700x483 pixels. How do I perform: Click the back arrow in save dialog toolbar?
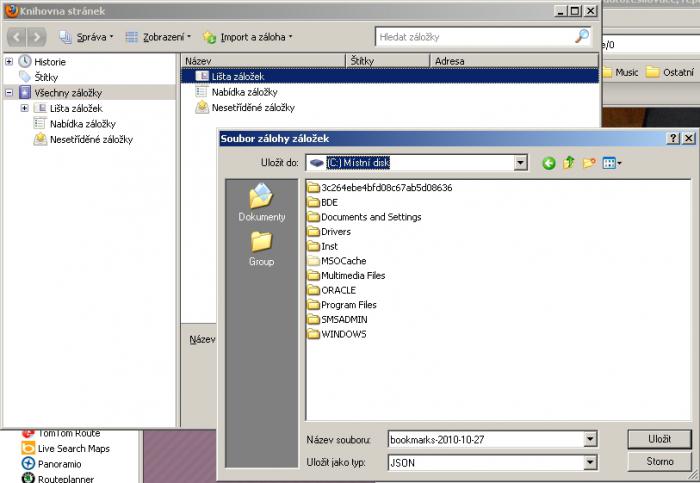point(548,163)
